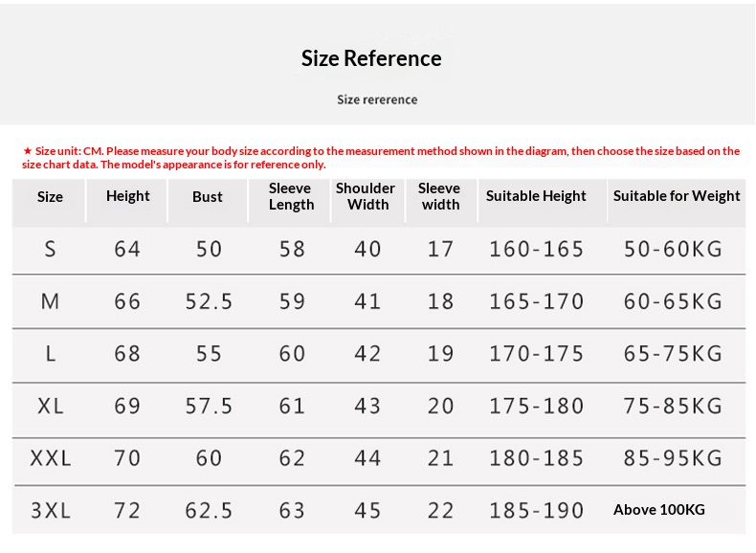Viewport: 756px width, 553px height.
Task: Select the 62.5 bust value
Action: [209, 511]
